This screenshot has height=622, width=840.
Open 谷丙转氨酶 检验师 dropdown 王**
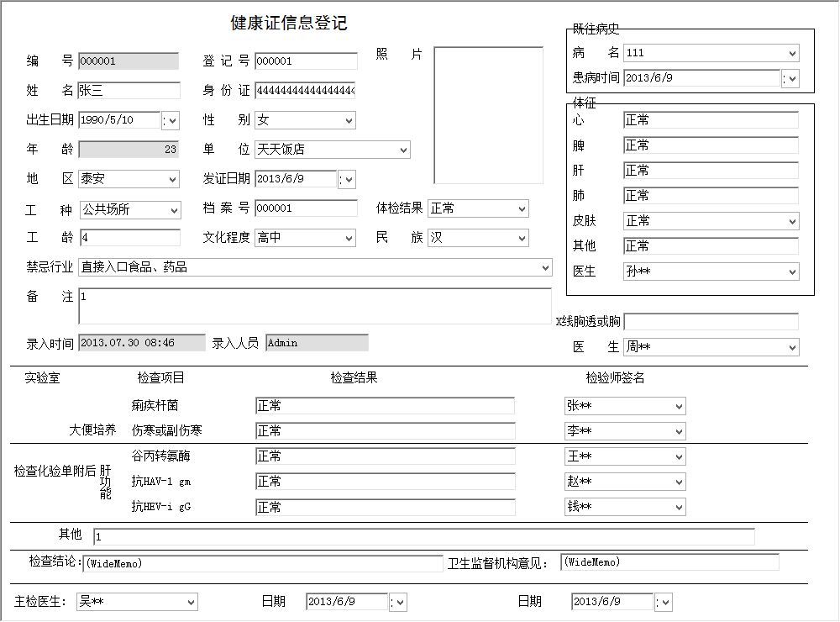[x=679, y=457]
